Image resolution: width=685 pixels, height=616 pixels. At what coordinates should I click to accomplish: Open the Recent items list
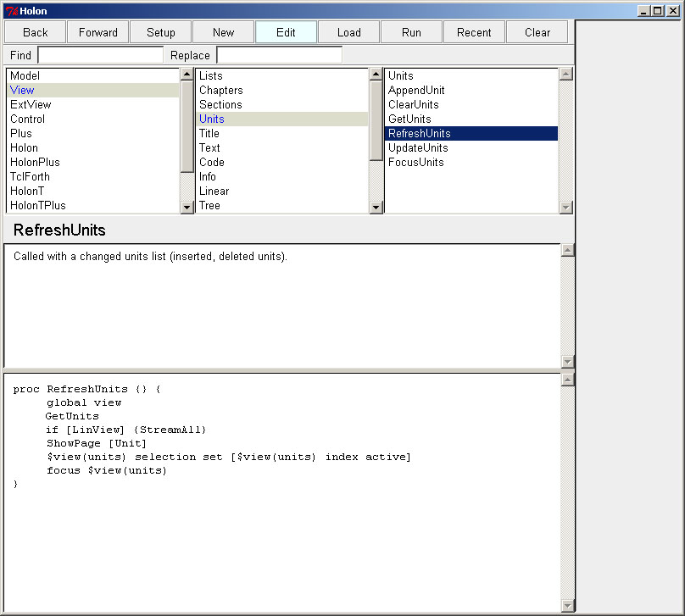coord(474,31)
